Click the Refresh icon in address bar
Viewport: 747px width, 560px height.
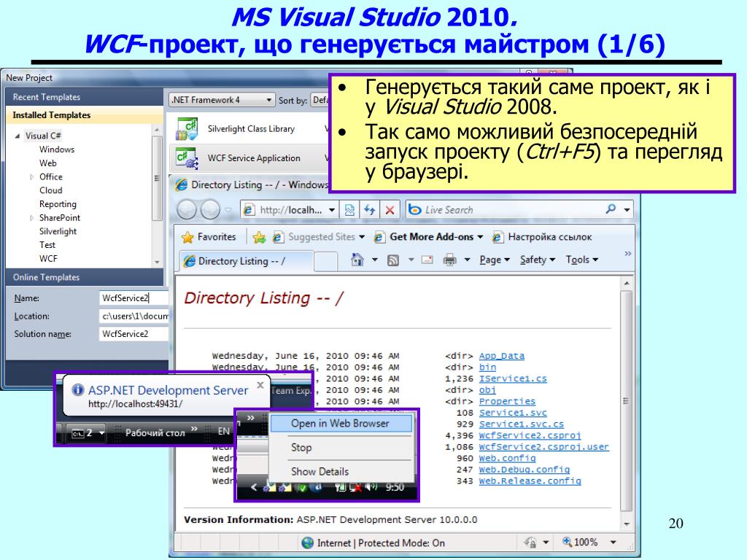point(370,210)
